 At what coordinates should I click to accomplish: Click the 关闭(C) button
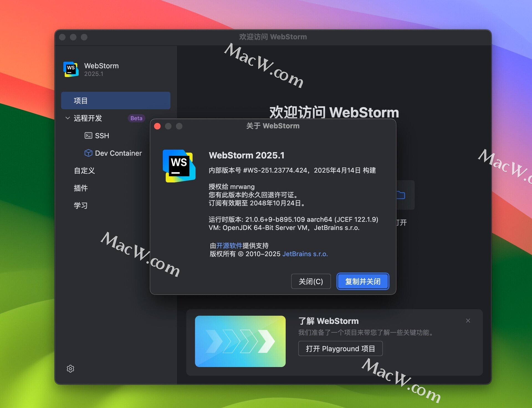311,281
